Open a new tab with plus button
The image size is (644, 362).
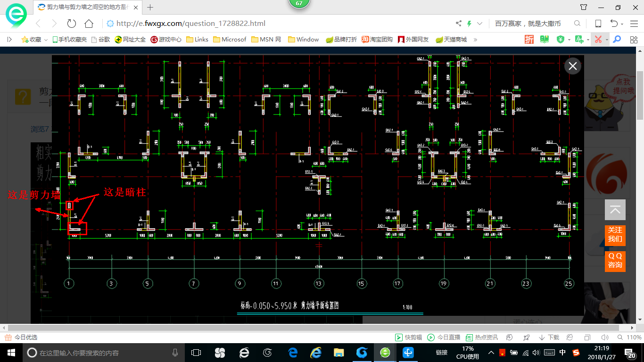point(150,7)
